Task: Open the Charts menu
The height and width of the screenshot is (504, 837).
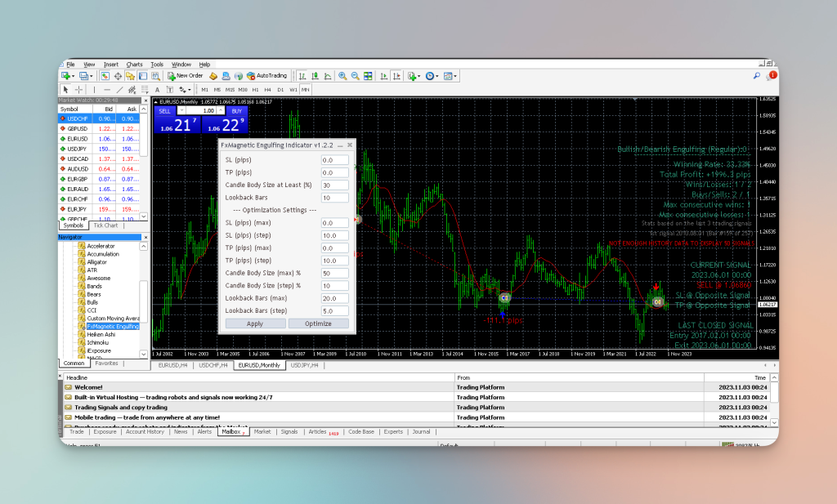Action: point(134,64)
